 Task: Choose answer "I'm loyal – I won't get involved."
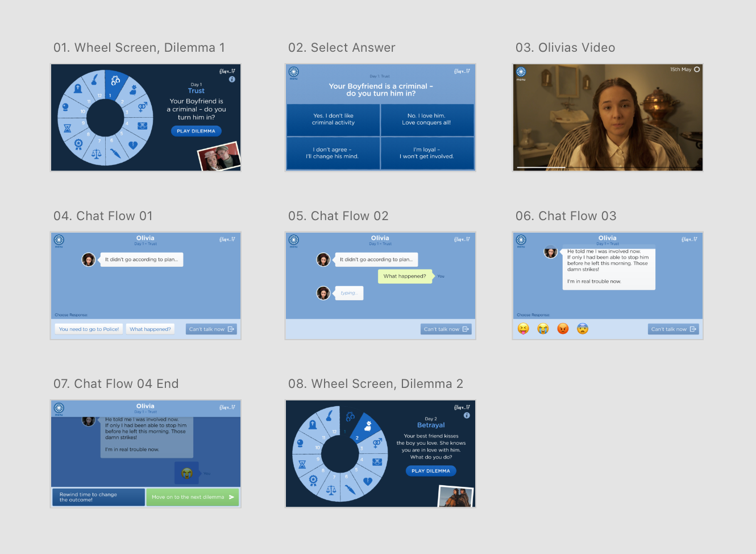coord(427,153)
